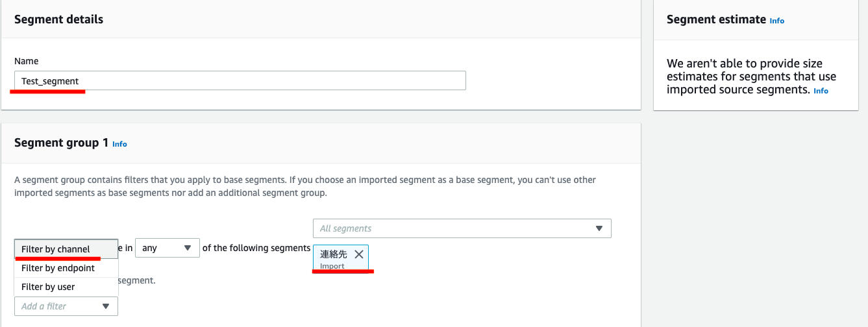Remove the 連絡先 segment tag
This screenshot has height=327, width=868.
coord(359,255)
